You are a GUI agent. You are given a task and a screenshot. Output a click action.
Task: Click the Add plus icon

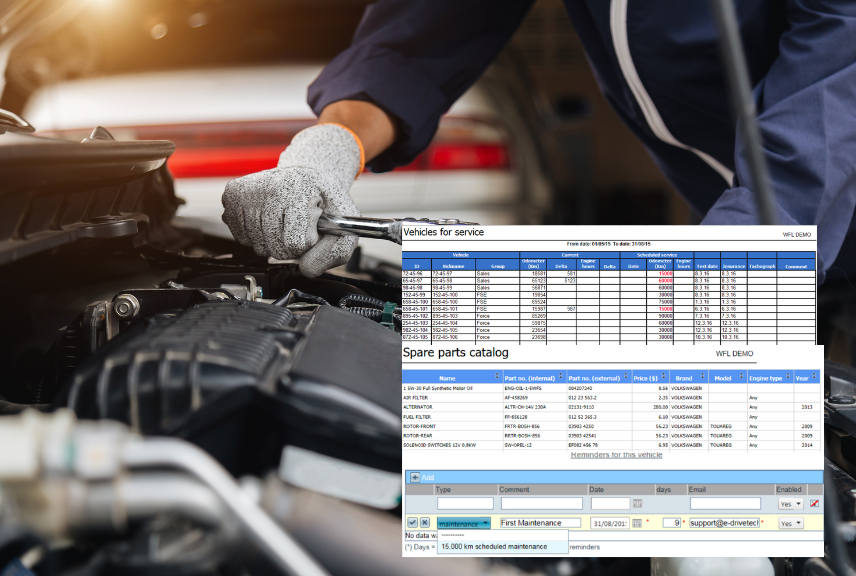tap(413, 478)
